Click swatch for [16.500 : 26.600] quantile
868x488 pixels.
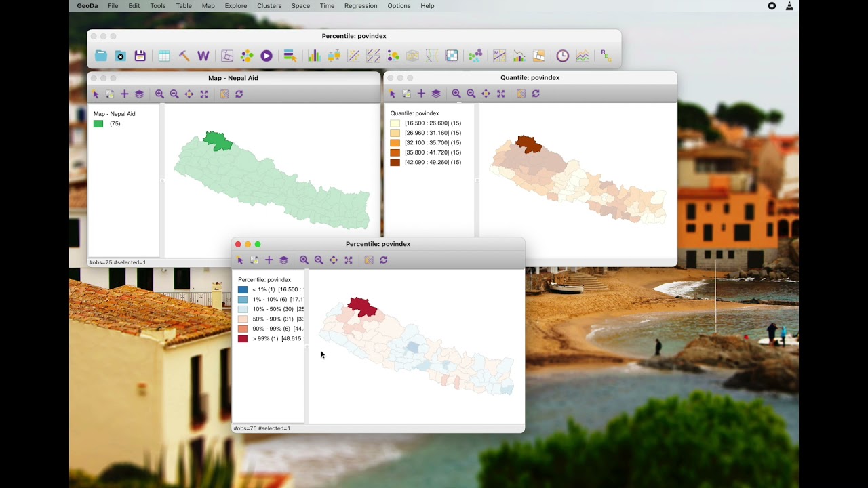click(395, 123)
